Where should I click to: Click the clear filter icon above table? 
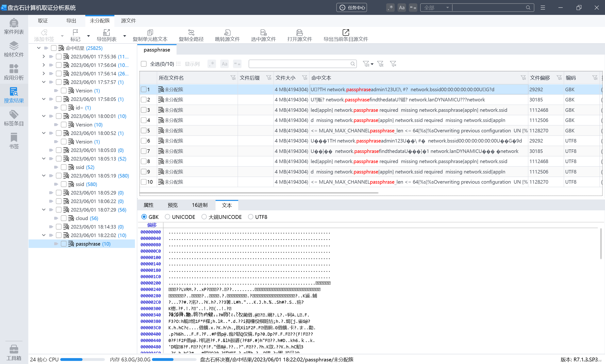point(393,64)
